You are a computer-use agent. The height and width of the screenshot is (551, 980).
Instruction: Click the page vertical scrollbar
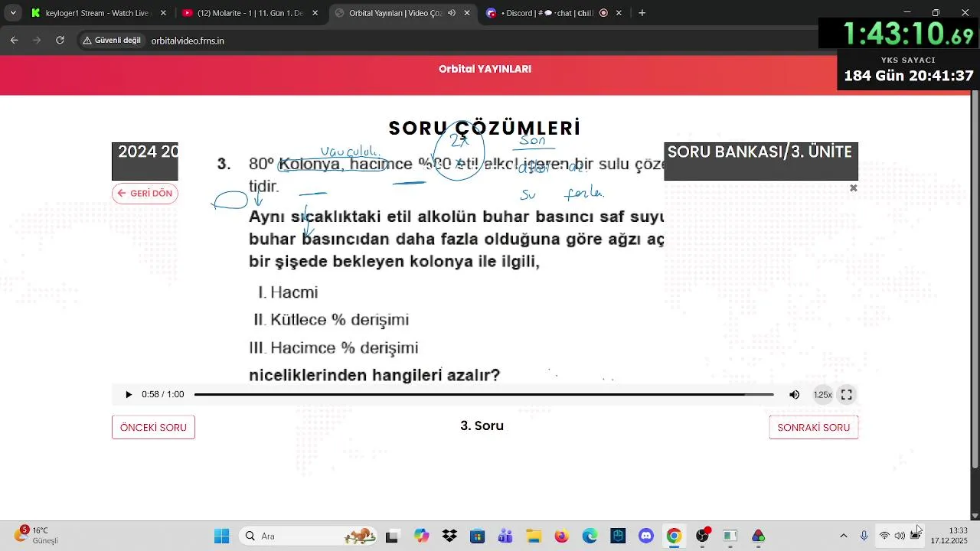coord(975,279)
